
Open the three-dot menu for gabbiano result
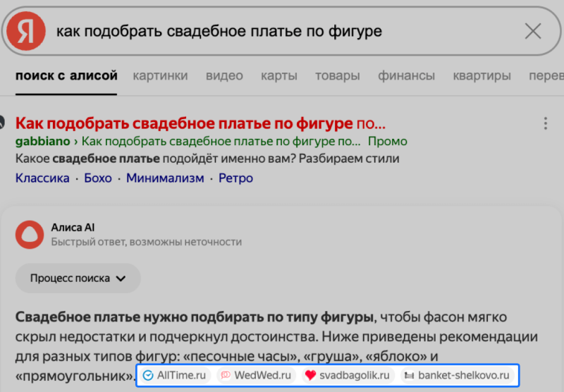tap(545, 124)
